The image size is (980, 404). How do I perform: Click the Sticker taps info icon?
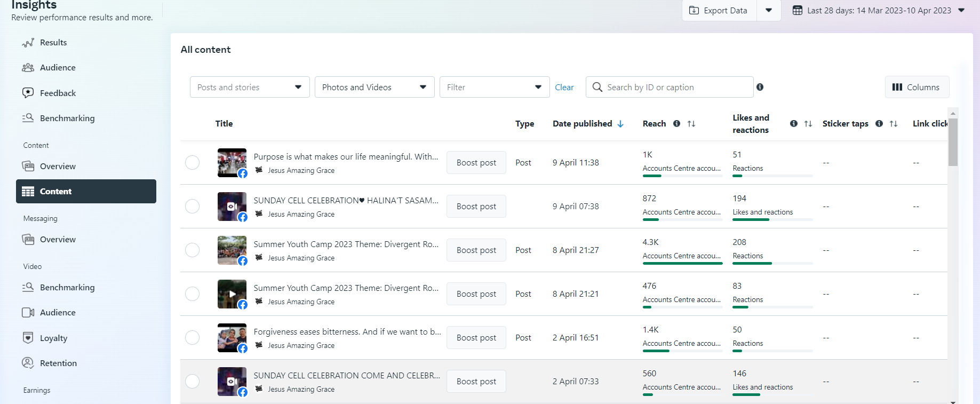879,123
